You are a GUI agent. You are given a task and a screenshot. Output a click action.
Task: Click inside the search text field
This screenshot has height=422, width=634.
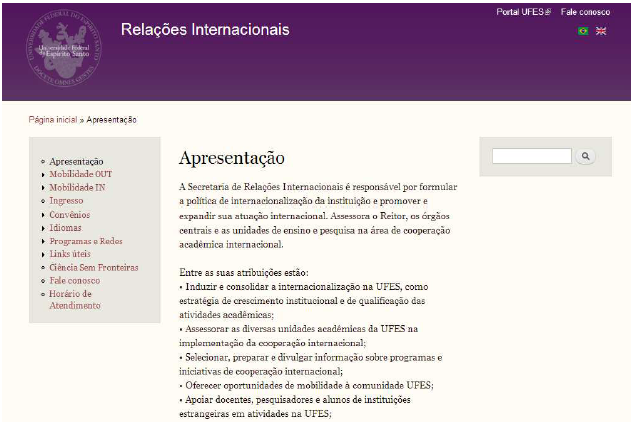531,157
